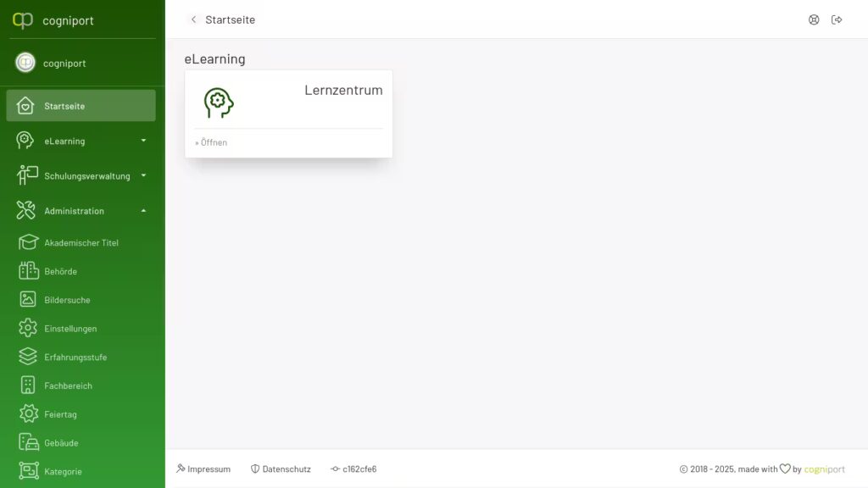Expand the eLearning sidebar menu arrow
868x488 pixels.
[x=143, y=141]
